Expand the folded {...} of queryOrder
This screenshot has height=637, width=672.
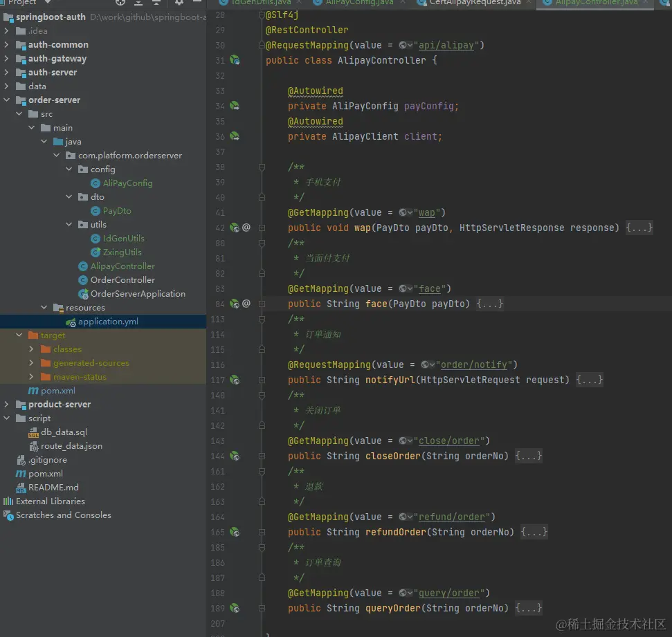coord(529,608)
